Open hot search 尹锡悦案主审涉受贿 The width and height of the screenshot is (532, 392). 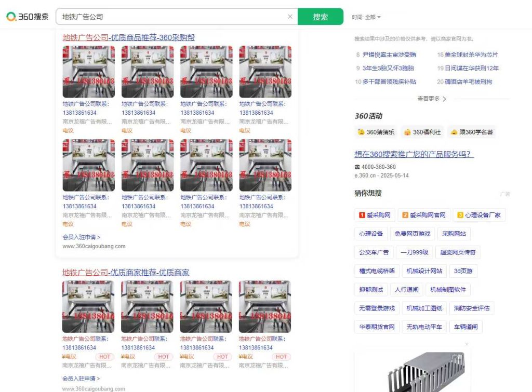click(389, 55)
